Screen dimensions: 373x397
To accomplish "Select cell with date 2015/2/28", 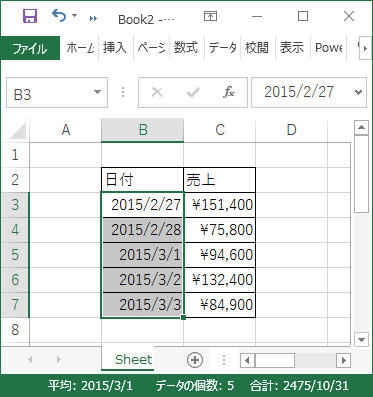I will 142,230.
